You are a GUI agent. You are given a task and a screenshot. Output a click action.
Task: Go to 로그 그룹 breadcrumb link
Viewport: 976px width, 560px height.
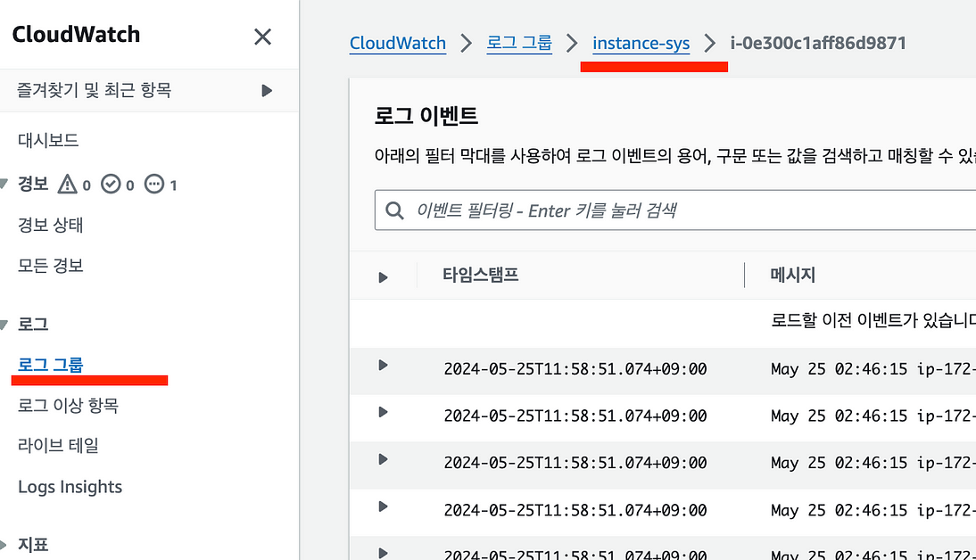pyautogui.click(x=519, y=43)
